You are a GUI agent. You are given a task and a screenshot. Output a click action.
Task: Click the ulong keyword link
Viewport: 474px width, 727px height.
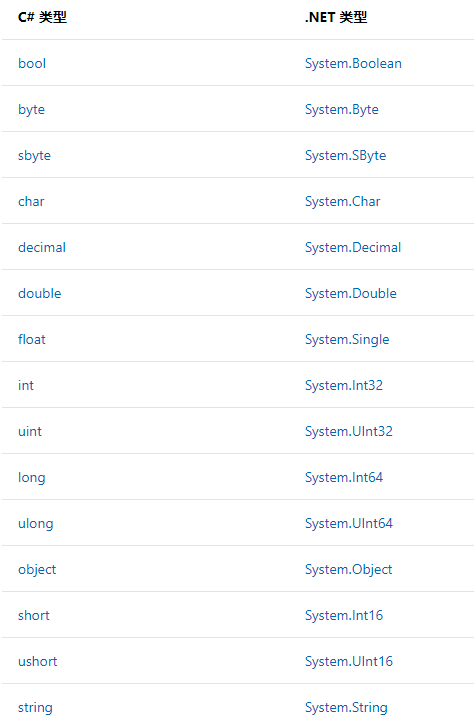coord(36,524)
